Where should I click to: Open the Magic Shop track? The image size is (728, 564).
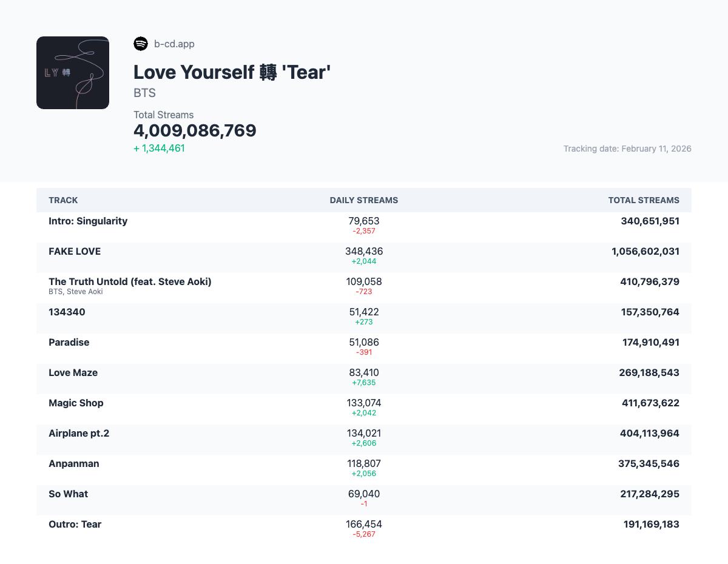[x=76, y=403]
